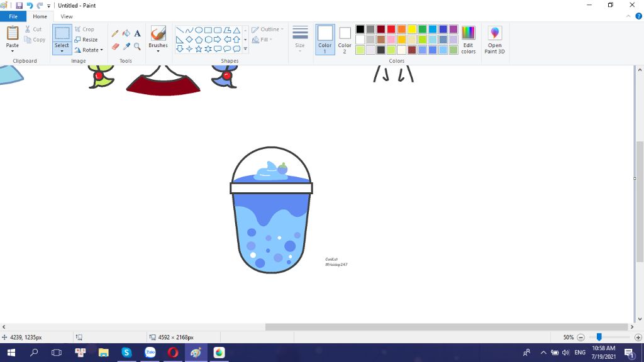The width and height of the screenshot is (644, 362).
Task: Choose the Diamond shape
Action: [x=189, y=40]
